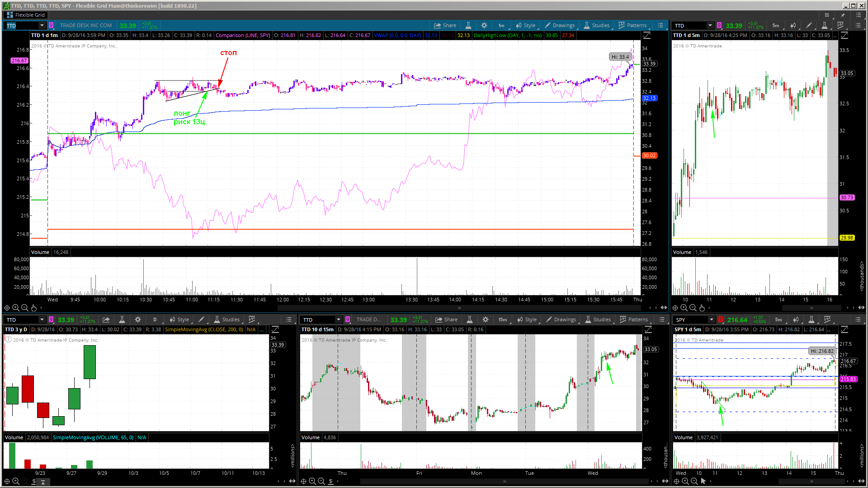
Task: Click the SimpleMovingAvg (CLOSE, 200, 0) study label
Action: coord(204,329)
